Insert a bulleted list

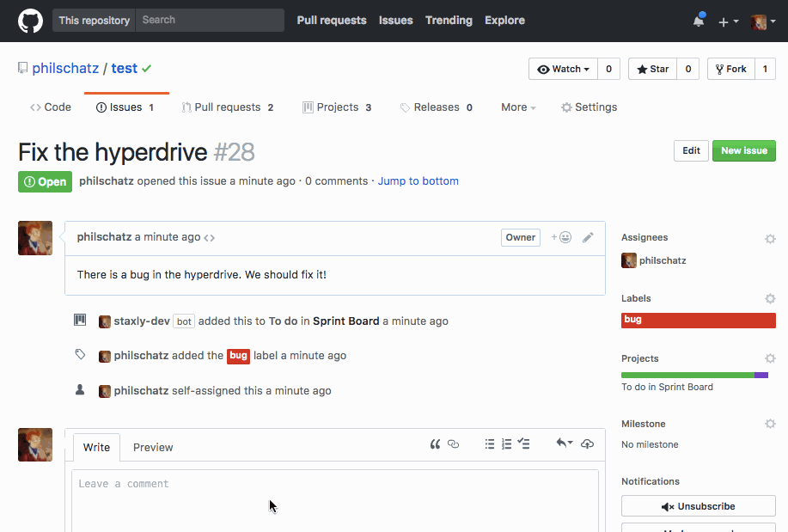tap(490, 443)
